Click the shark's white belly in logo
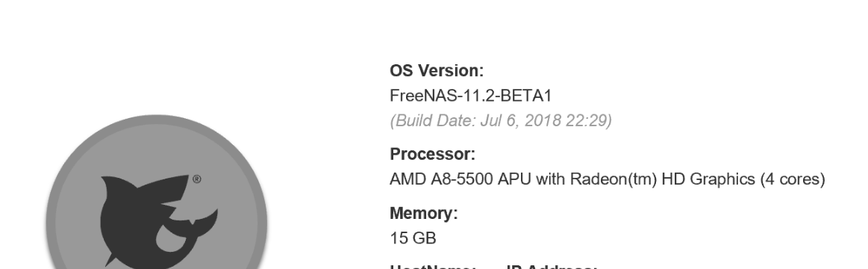This screenshot has width=868, height=269. point(166,238)
